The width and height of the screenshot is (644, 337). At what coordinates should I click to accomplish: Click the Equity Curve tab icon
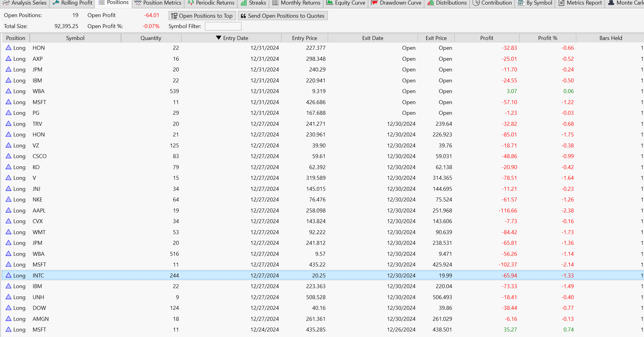coord(330,3)
